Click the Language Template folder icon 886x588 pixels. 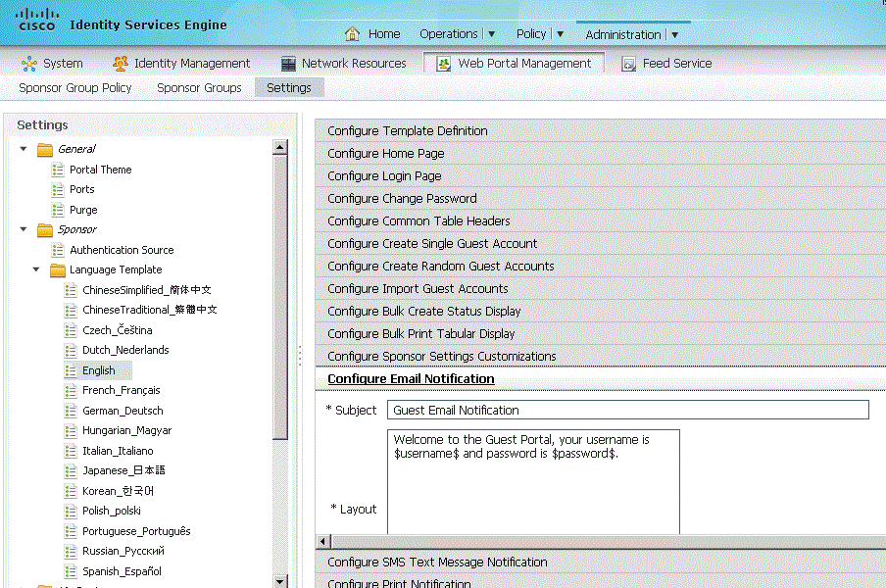tap(58, 270)
